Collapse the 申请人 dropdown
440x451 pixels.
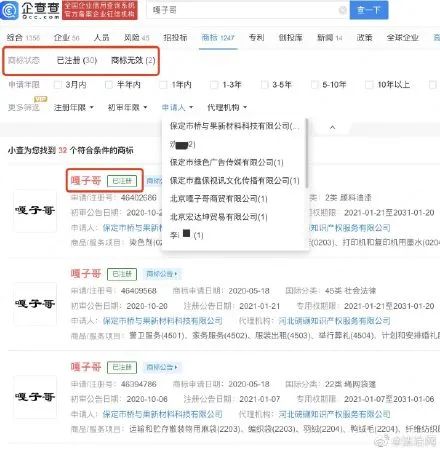click(x=177, y=107)
